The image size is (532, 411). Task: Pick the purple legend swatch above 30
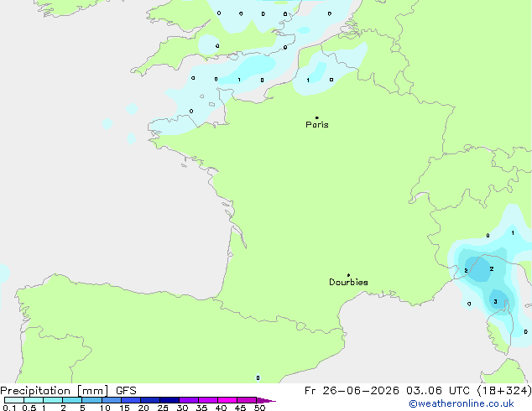(189, 400)
